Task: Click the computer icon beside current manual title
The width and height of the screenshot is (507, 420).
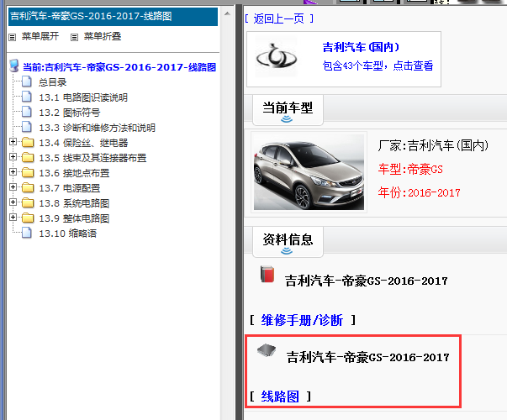Action: pos(14,66)
